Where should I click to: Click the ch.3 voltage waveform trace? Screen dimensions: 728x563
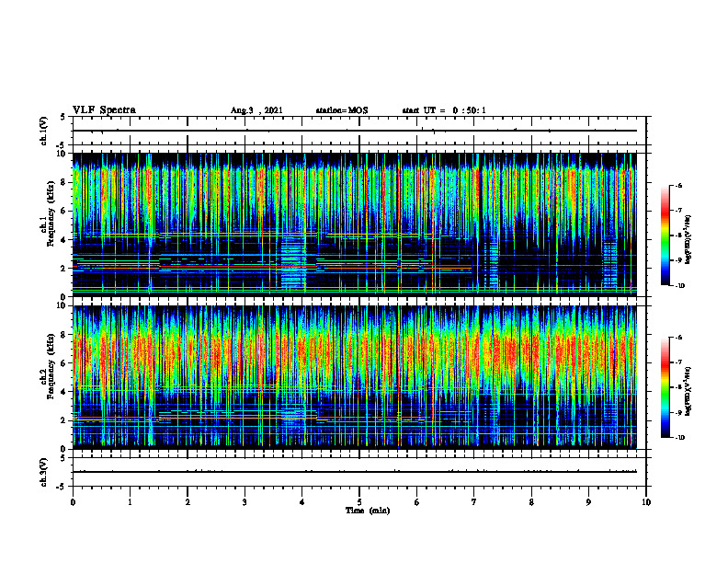point(355,472)
